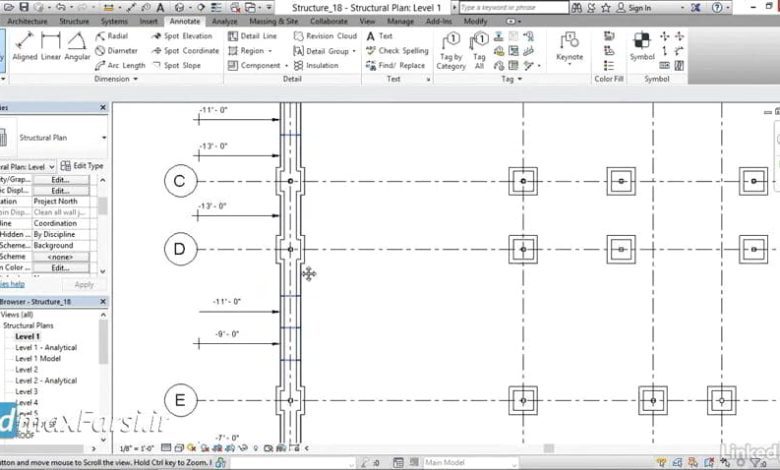Click the binoculars search icon
This screenshot has width=780, height=470.
577,7
